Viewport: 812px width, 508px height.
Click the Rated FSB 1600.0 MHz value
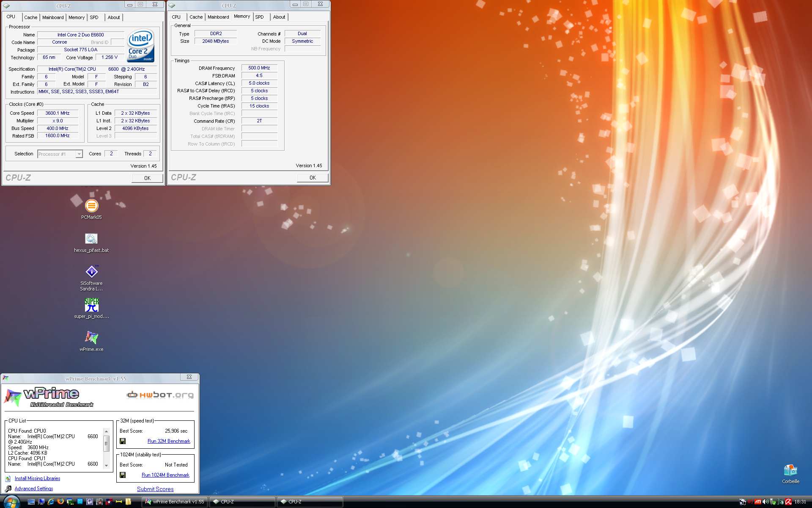point(58,135)
